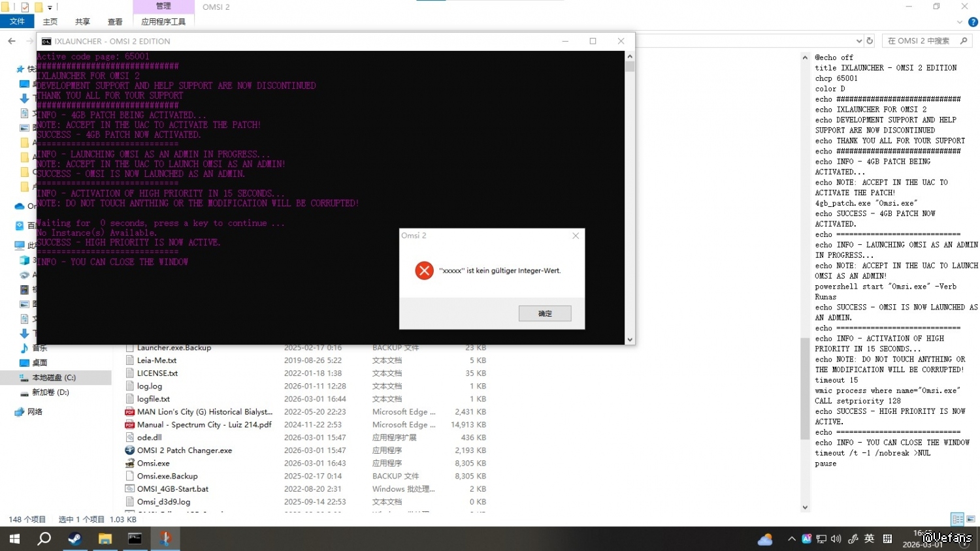Click the IXLAUNCHER console scrollbar down arrow

[630, 339]
